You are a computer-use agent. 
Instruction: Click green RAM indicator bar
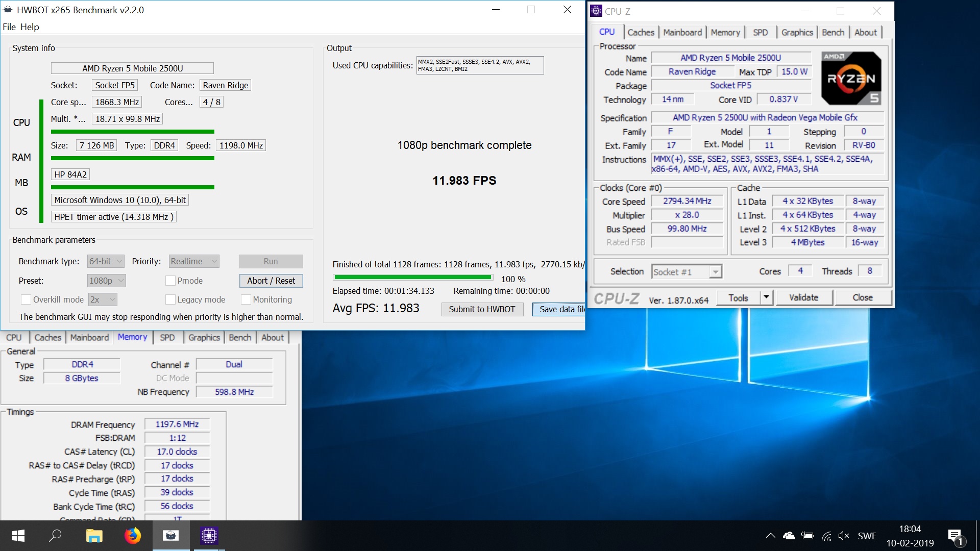(133, 158)
